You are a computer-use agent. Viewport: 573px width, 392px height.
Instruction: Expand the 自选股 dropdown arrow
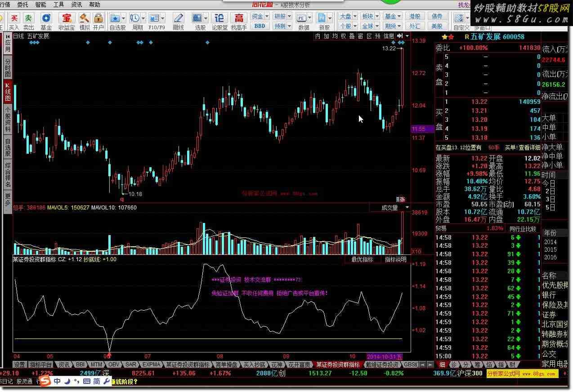[123, 18]
